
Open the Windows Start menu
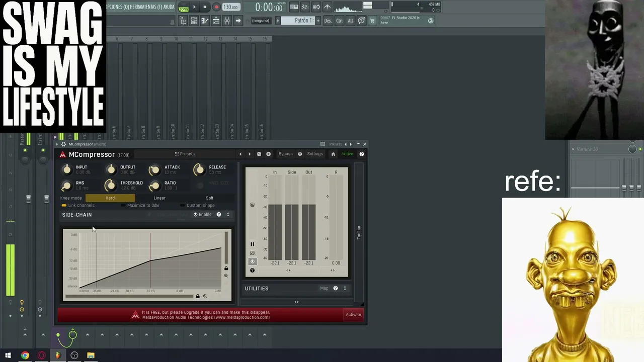pyautogui.click(x=8, y=355)
